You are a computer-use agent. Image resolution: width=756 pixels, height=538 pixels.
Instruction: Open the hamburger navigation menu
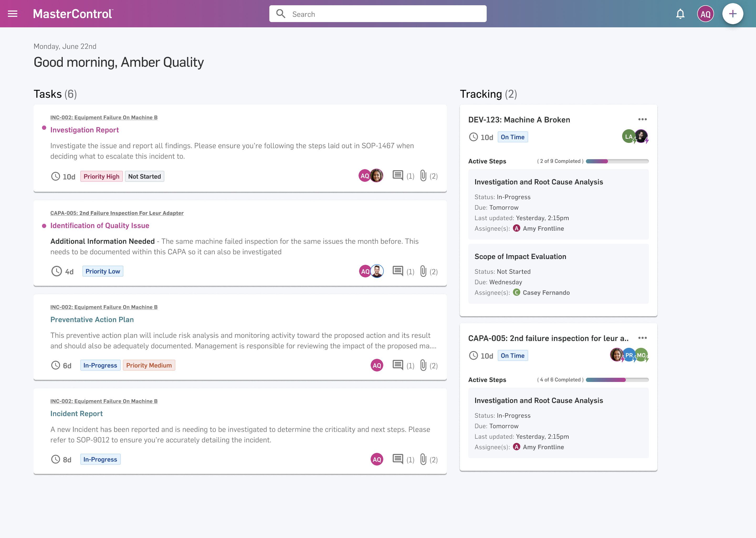tap(12, 13)
